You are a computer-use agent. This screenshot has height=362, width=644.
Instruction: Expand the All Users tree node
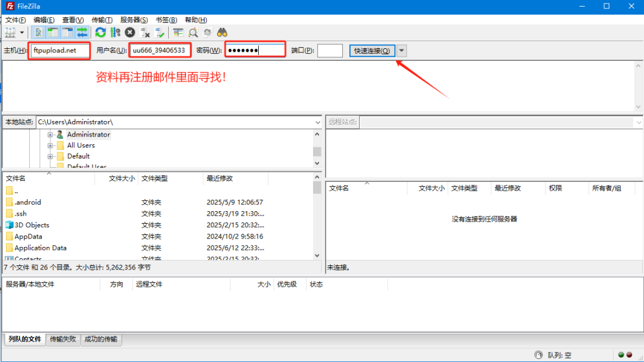51,146
